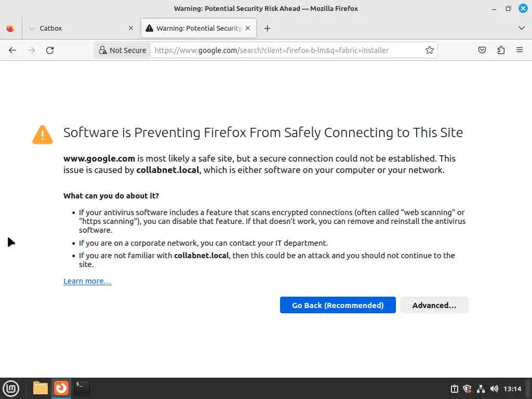Viewport: 532px width, 399px height.
Task: Open the Save to Pocket button
Action: (x=482, y=50)
